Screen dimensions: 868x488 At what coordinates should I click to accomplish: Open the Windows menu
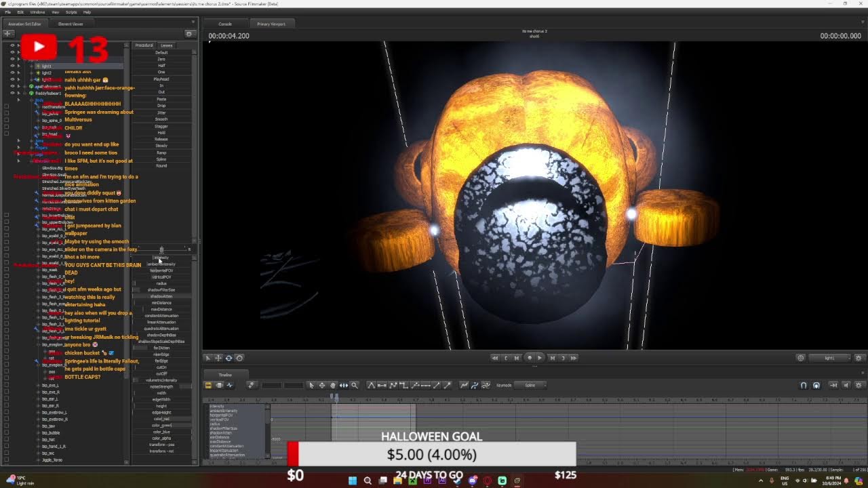pos(37,12)
